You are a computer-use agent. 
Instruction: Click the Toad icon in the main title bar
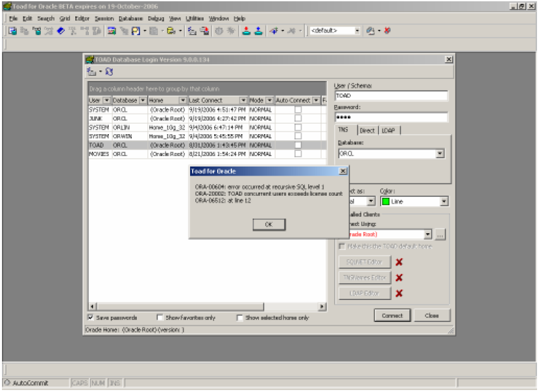[x=7, y=6]
